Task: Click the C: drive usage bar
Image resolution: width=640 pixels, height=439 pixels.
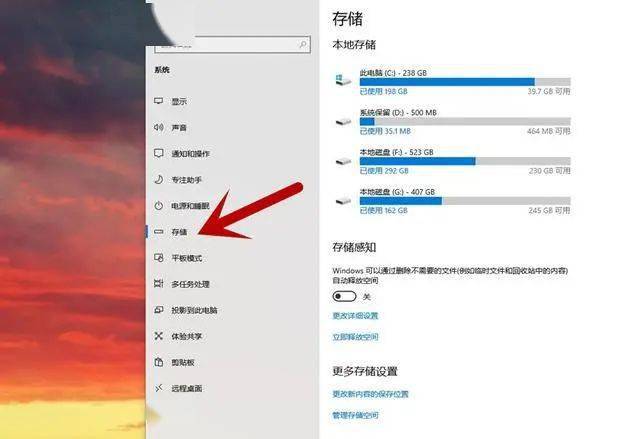Action: [x=465, y=82]
